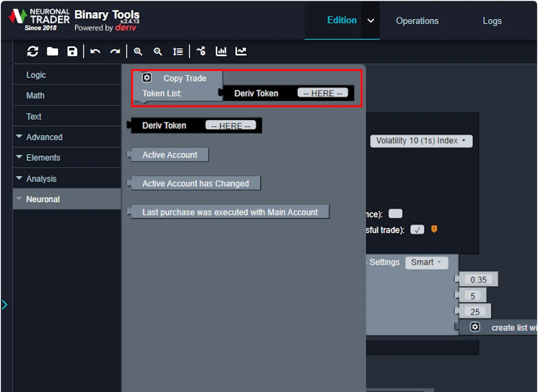This screenshot has height=392, width=538.
Task: Open the line chart icon in toolbar
Action: coord(241,52)
